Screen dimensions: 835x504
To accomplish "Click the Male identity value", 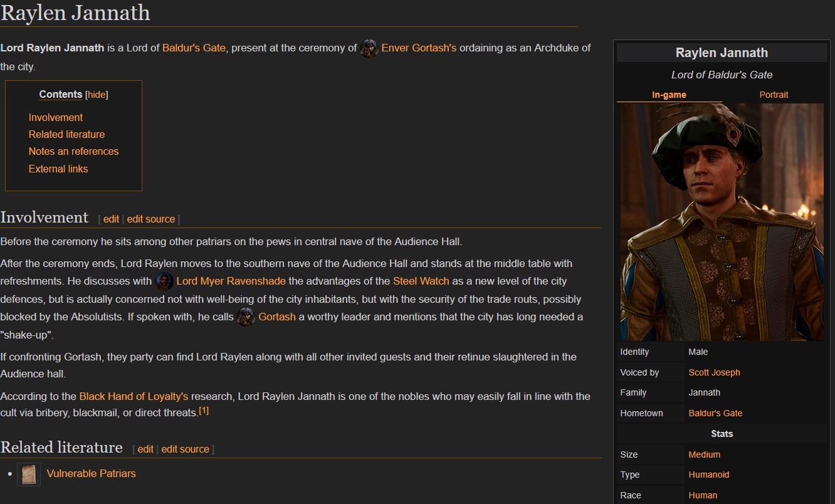I will 698,352.
